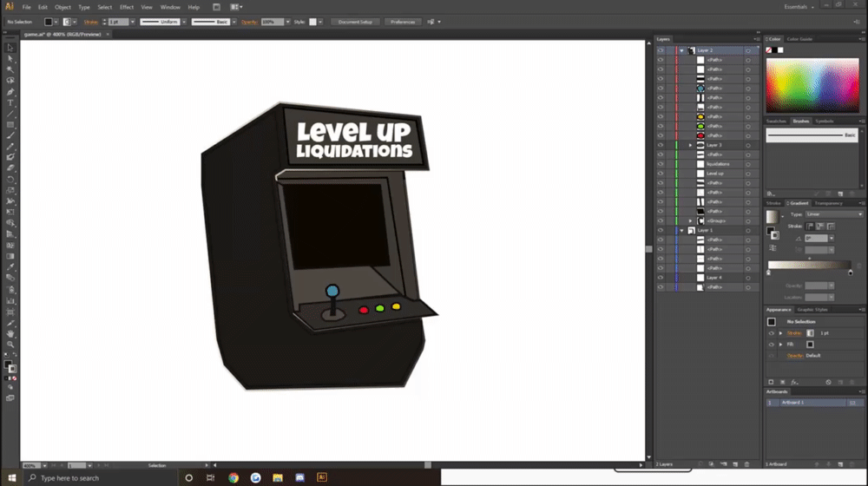Image resolution: width=868 pixels, height=486 pixels.
Task: Click the Opacity link in Appearance panel
Action: point(795,355)
